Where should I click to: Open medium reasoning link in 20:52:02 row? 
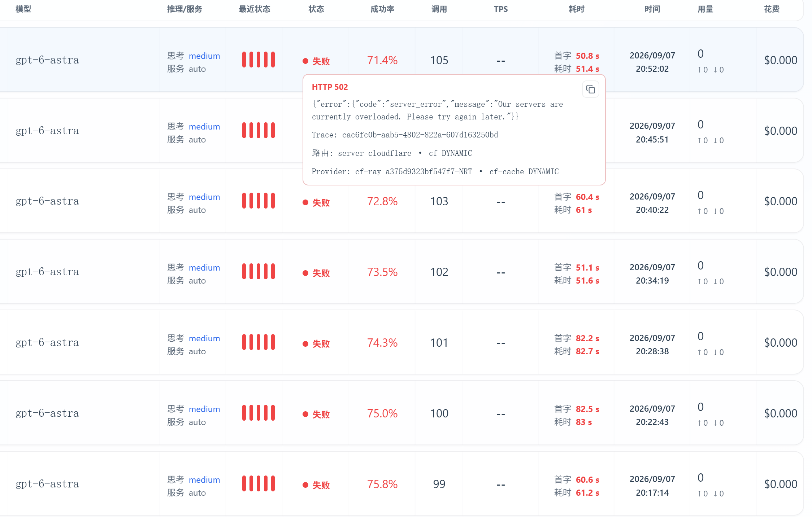(x=204, y=56)
